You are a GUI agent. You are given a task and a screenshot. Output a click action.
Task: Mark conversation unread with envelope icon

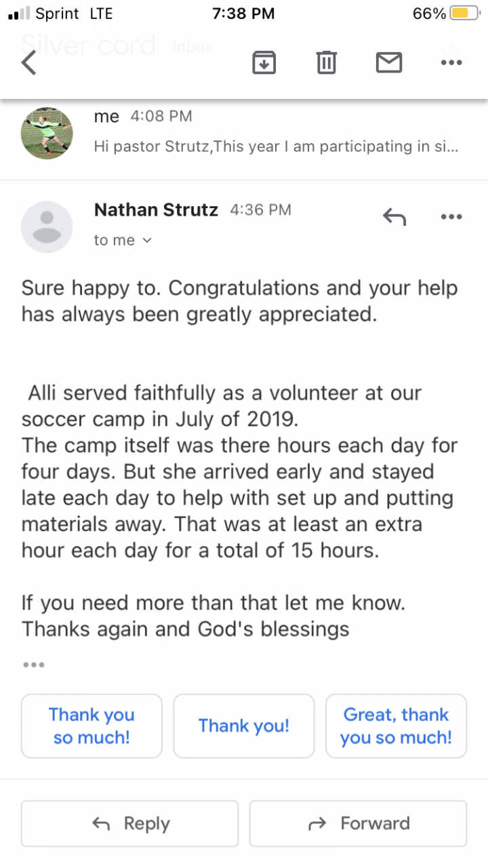[x=389, y=63]
